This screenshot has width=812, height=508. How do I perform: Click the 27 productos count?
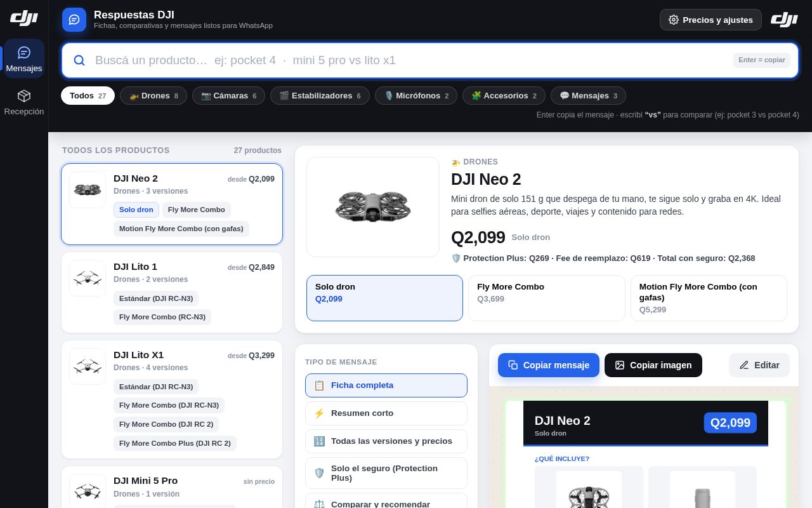point(258,150)
